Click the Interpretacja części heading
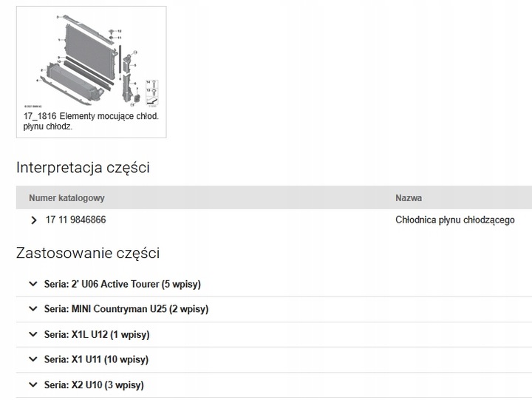 [83, 167]
